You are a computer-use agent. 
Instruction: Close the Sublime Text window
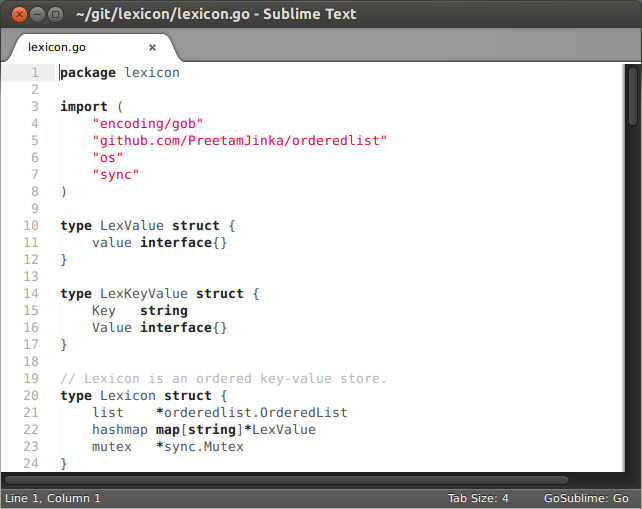pos(14,14)
